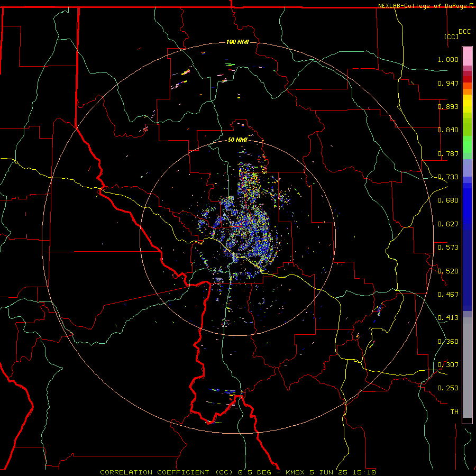This screenshot has width=476, height=476.
Task: Pick the lavender segment of the color bar
Action: pos(467,168)
